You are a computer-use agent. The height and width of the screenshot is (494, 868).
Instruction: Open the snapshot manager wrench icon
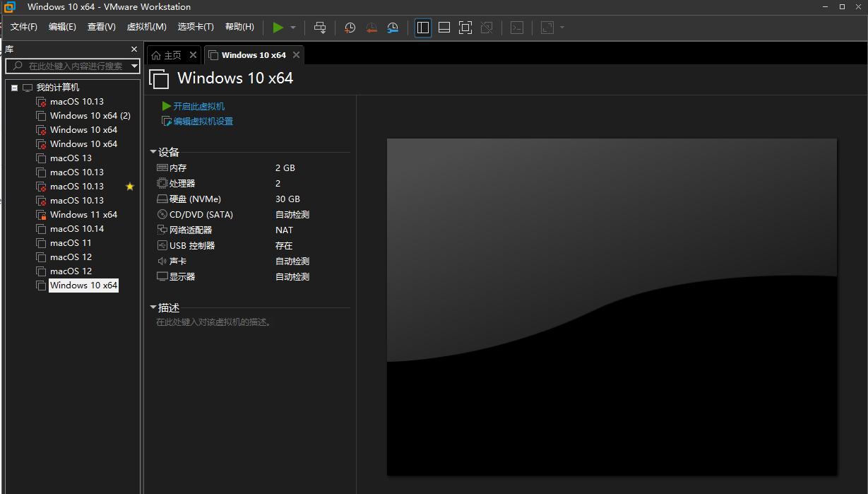point(393,28)
